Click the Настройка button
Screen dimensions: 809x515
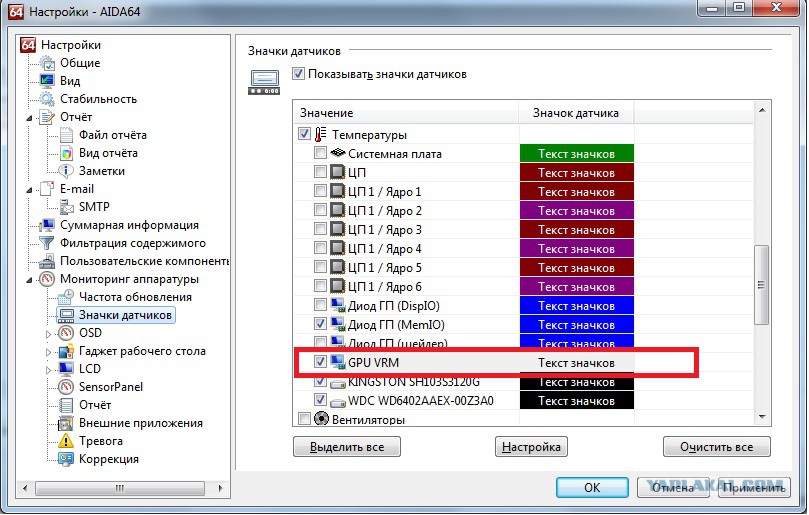pos(531,447)
